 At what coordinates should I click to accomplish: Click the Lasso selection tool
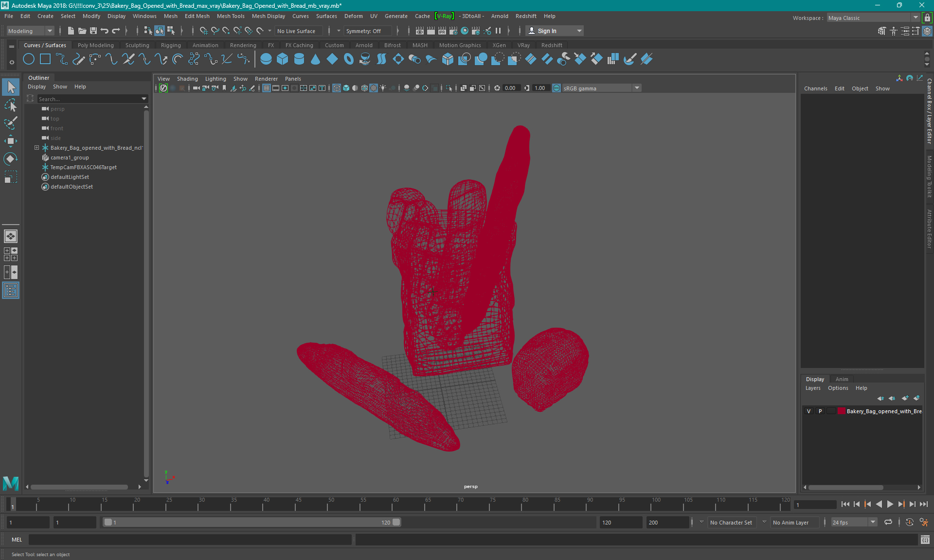[x=11, y=105]
